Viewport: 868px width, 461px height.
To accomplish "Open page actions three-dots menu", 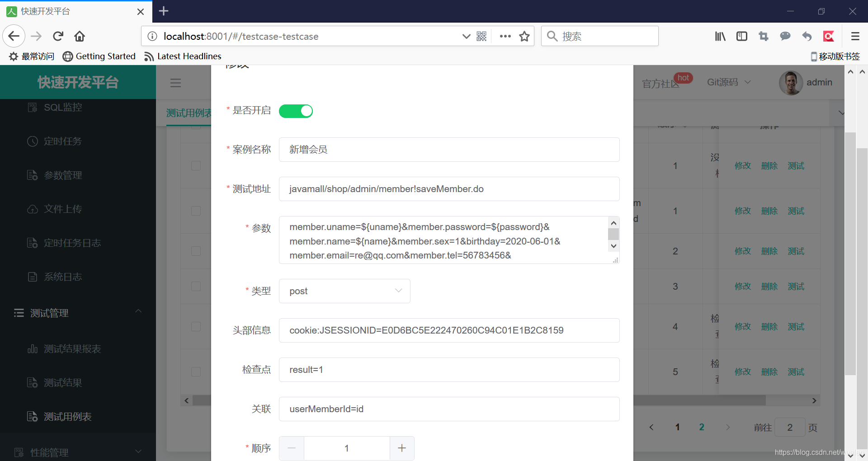I will point(505,36).
